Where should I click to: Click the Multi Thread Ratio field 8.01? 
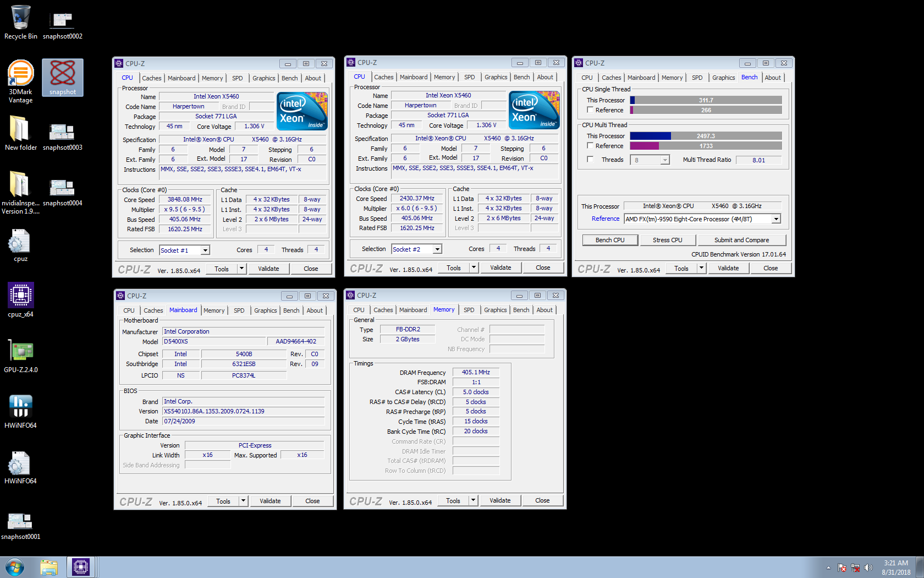(x=759, y=160)
